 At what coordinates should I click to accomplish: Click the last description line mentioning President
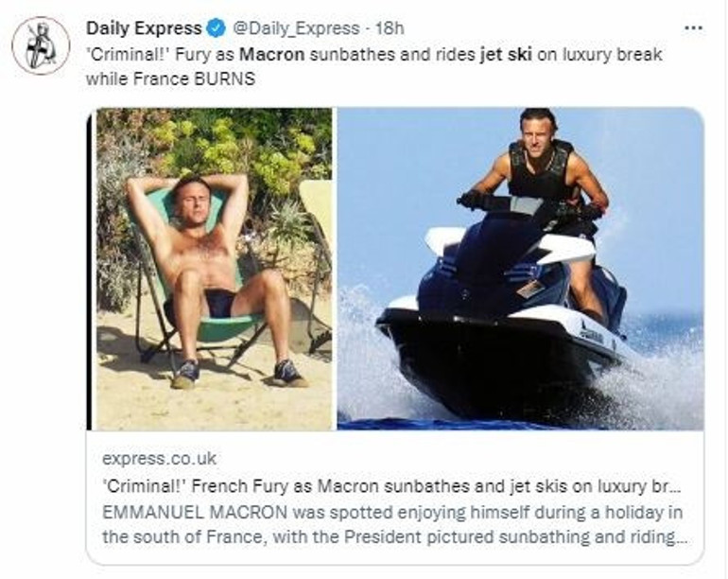393,537
